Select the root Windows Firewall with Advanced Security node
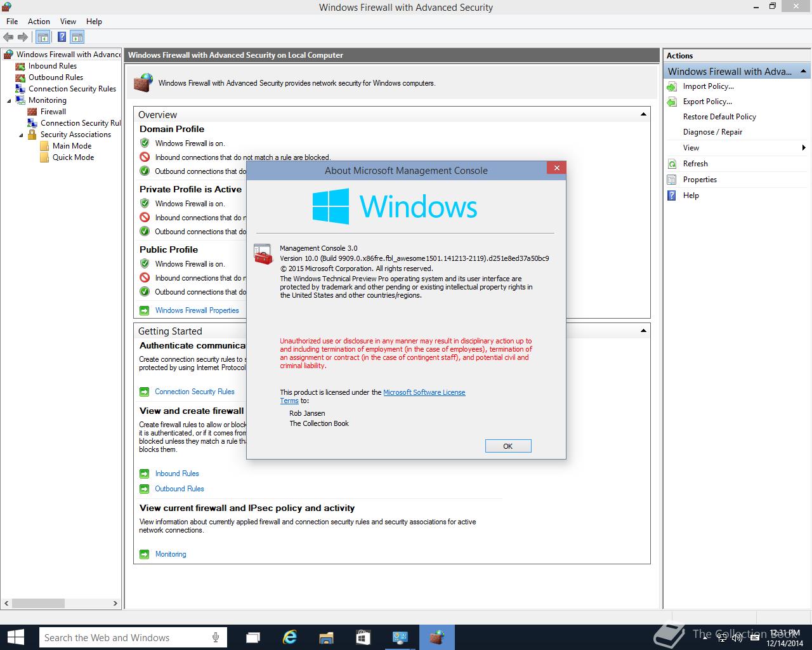The height and width of the screenshot is (650, 812). tap(68, 55)
